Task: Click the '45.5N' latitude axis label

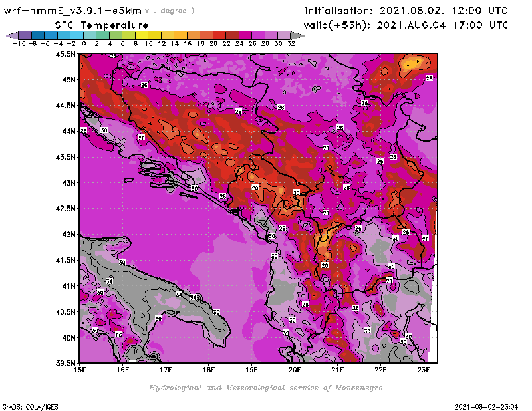Action: (x=65, y=54)
